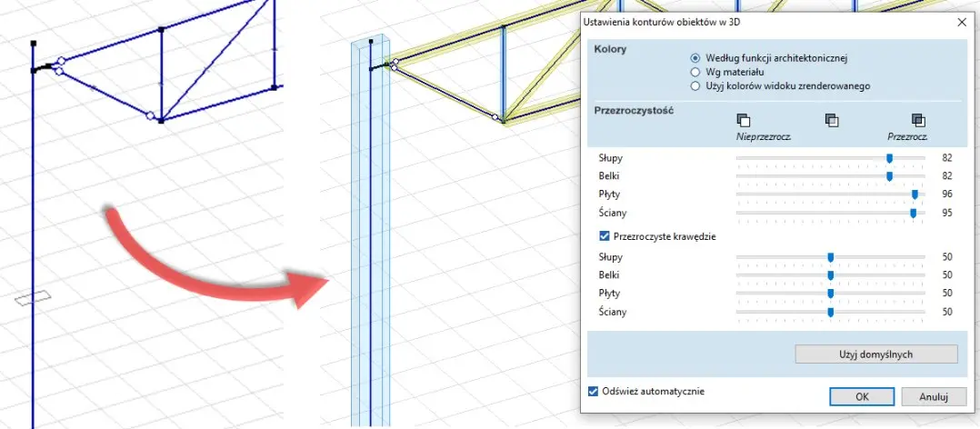The image size is (980, 429).
Task: Cancel the dialog with Anuluj
Action: (x=934, y=397)
